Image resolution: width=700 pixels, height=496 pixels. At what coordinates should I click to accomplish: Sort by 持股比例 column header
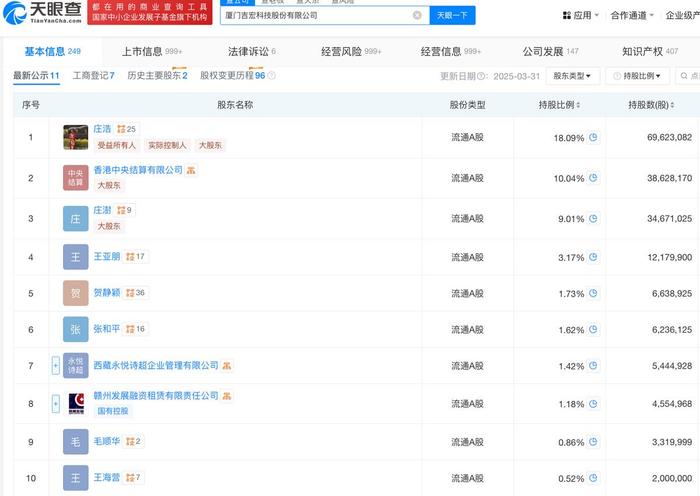tap(559, 105)
